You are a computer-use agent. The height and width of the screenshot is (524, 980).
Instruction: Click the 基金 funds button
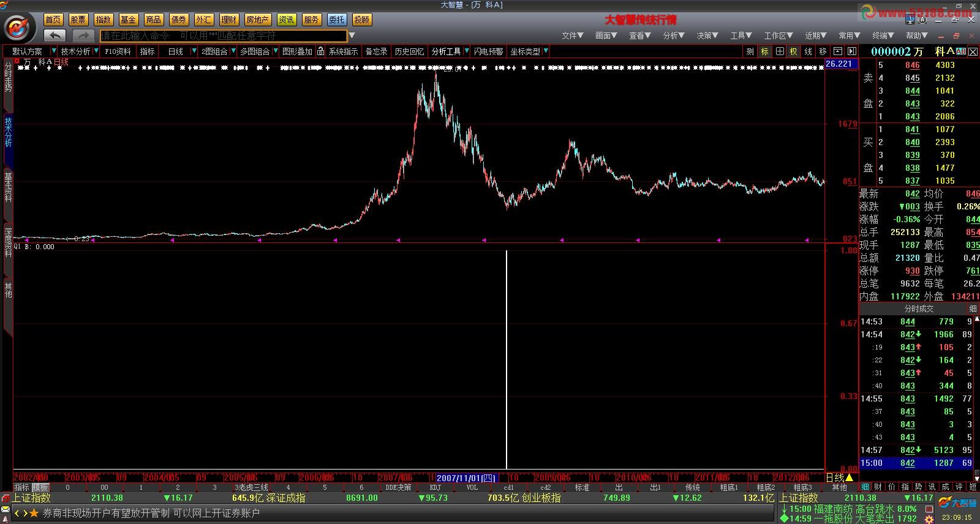(129, 20)
